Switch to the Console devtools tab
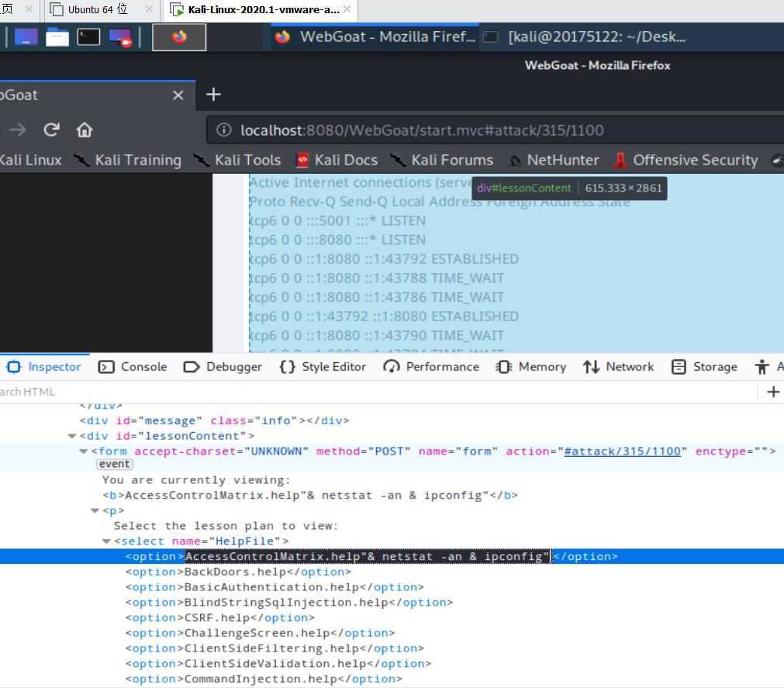784x688 pixels. 133,367
